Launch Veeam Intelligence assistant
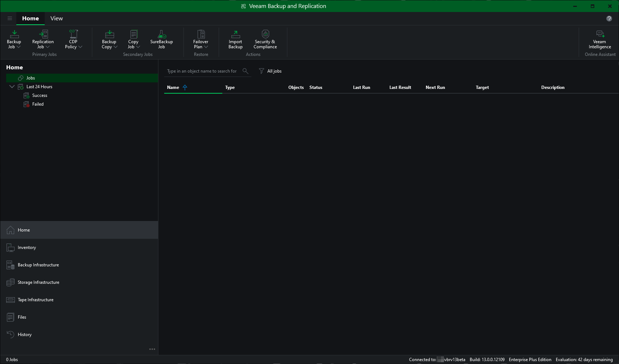 click(600, 34)
